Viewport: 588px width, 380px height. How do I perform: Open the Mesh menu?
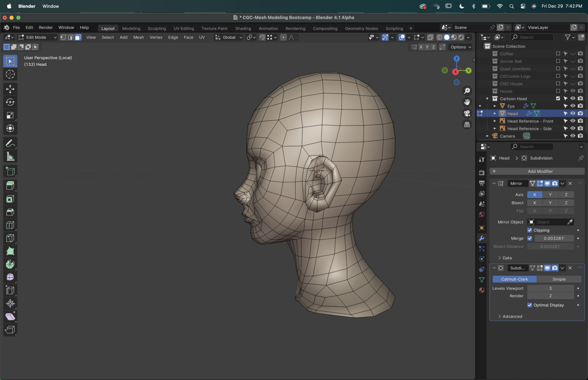[138, 37]
